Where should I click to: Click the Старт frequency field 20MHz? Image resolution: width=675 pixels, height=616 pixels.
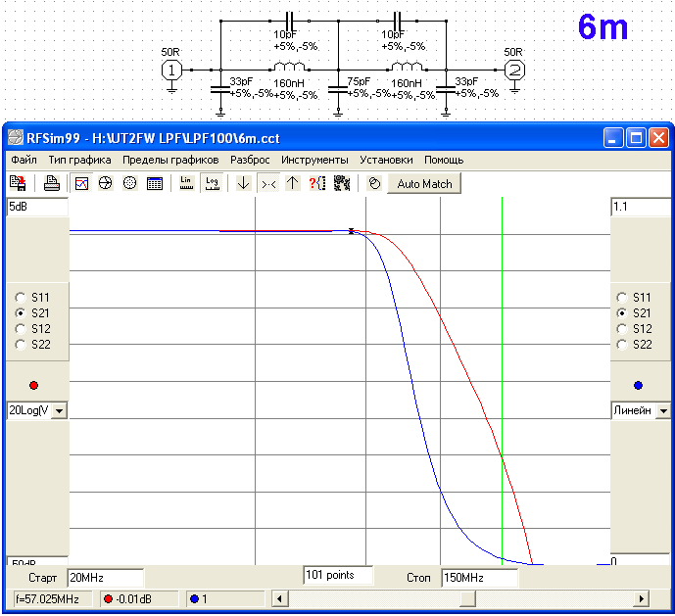tap(106, 578)
